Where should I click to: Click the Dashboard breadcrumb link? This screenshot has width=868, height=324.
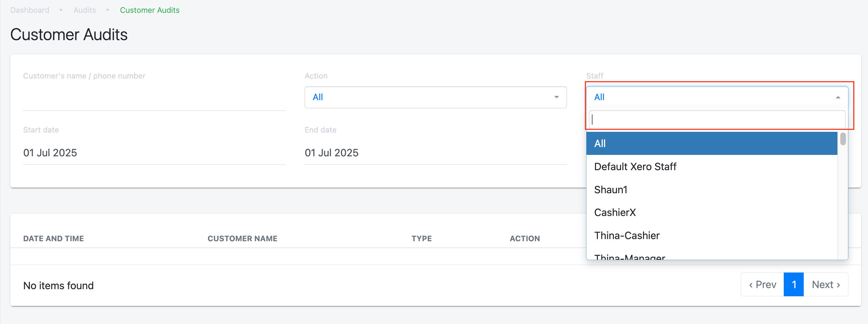30,10
